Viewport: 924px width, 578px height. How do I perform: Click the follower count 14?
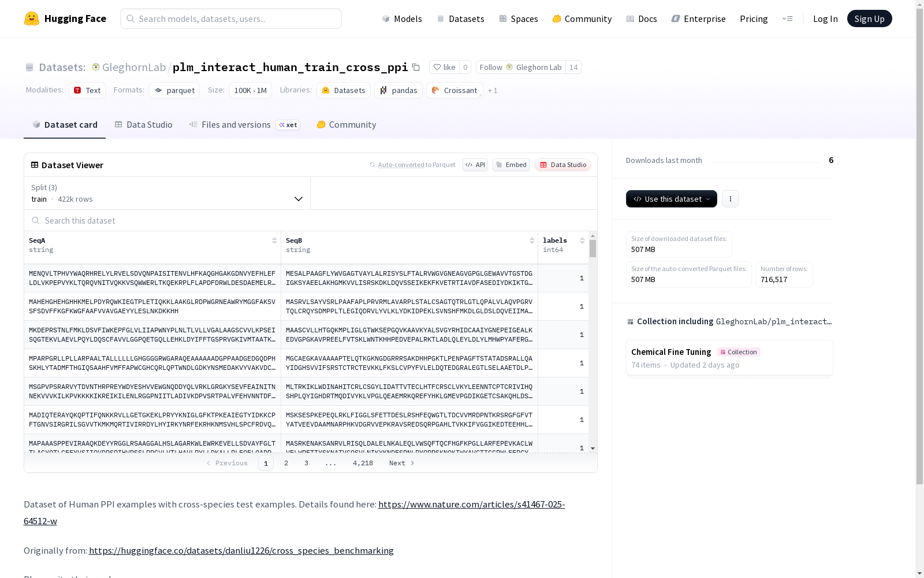[573, 67]
